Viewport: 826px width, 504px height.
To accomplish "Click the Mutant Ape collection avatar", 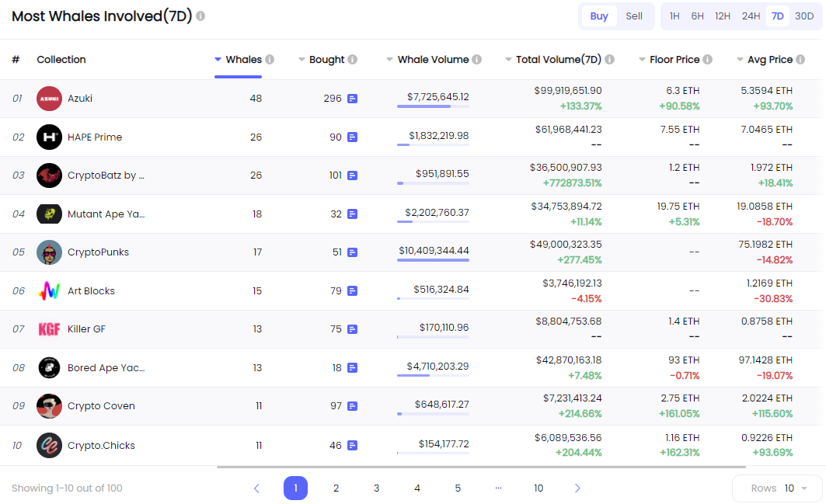I will (49, 214).
